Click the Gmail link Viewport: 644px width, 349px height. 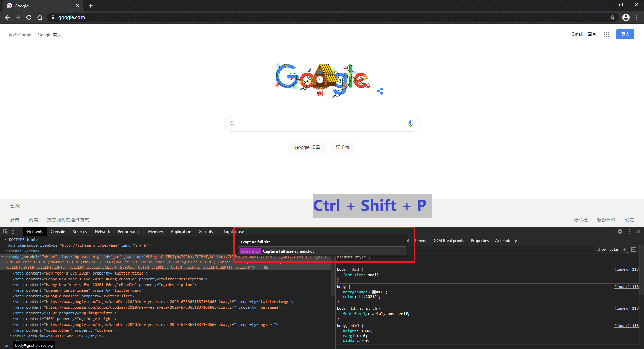(x=577, y=34)
